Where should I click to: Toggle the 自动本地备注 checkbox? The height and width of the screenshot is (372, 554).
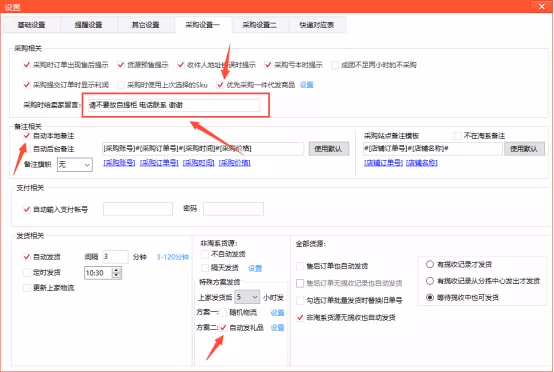point(26,136)
